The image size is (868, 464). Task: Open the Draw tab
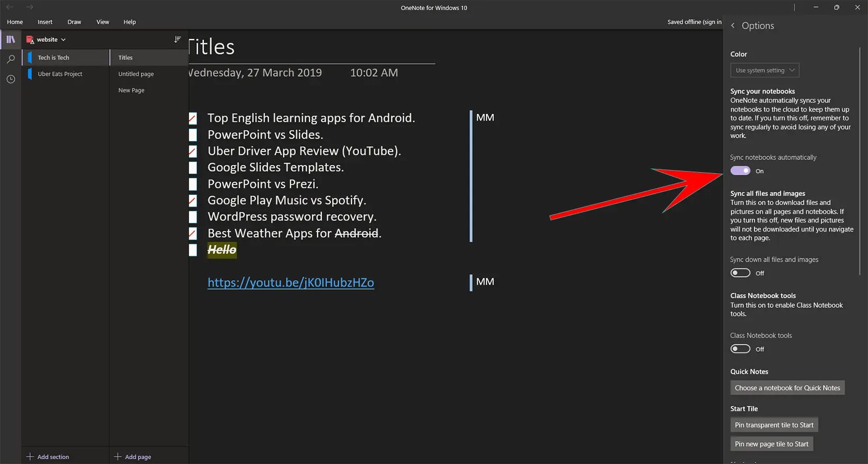[74, 22]
